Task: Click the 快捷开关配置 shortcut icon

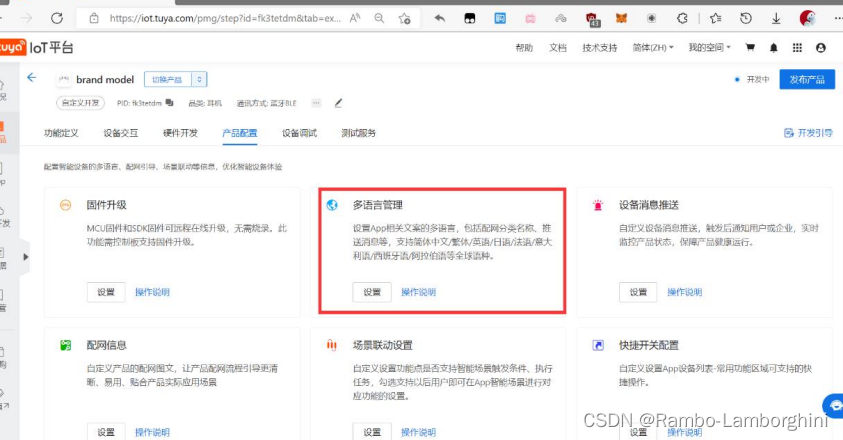Action: [598, 345]
